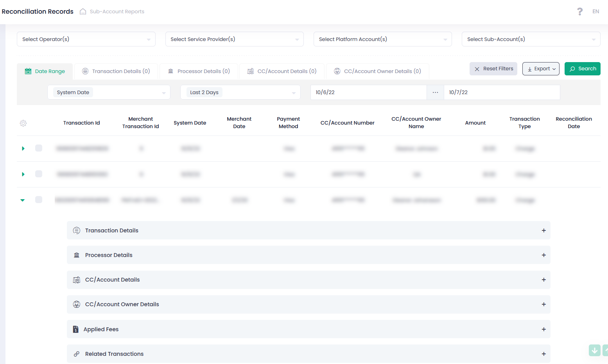Open the Last 2 Days dropdown
608x364 pixels.
click(x=240, y=93)
